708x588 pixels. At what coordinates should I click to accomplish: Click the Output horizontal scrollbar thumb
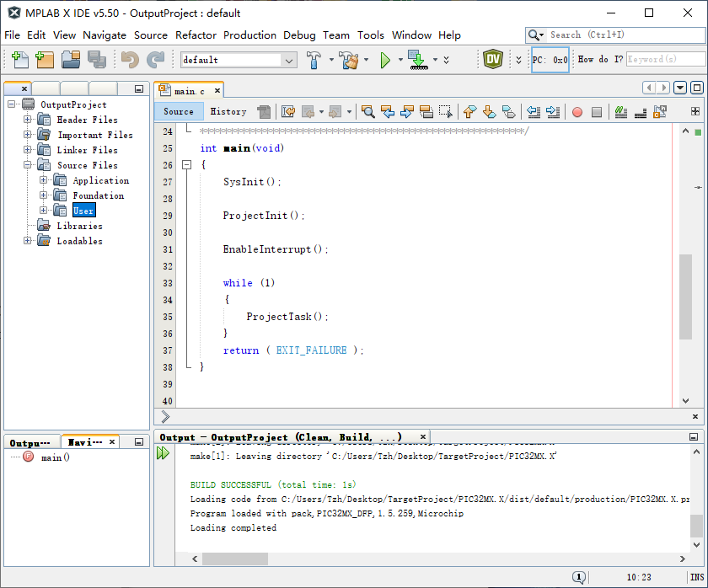coord(235,559)
